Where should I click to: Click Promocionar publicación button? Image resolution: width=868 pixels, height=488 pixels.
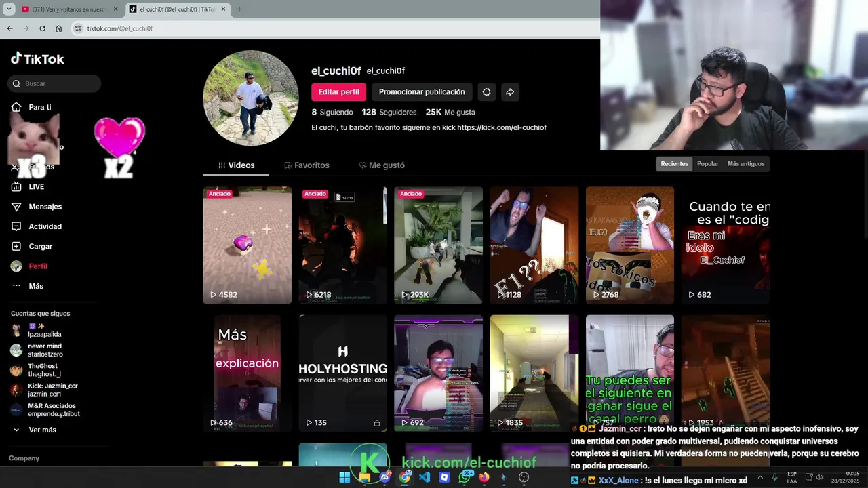[x=422, y=92]
